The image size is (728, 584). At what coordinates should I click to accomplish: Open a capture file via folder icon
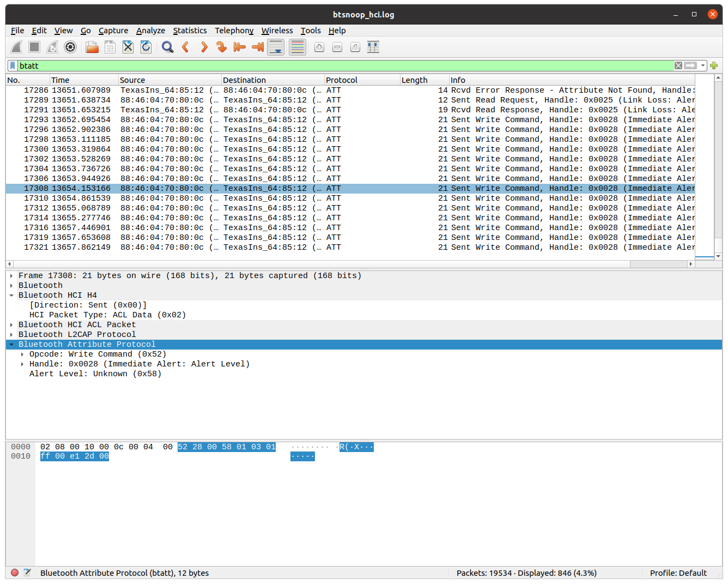click(92, 47)
